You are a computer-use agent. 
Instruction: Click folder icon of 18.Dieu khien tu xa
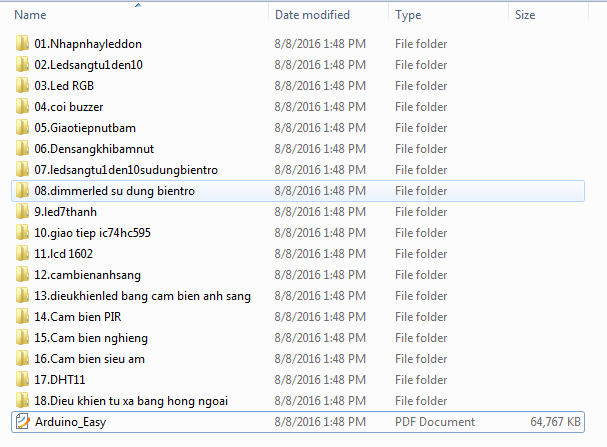(x=22, y=401)
